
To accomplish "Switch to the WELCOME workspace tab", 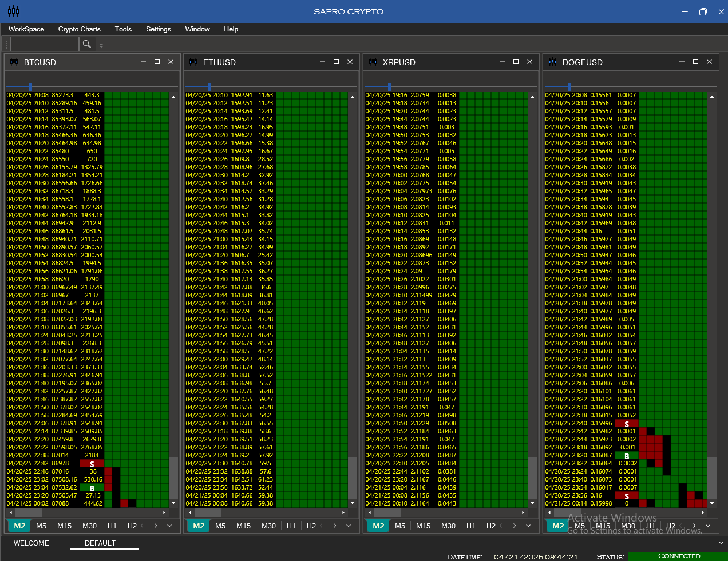I will tap(31, 543).
